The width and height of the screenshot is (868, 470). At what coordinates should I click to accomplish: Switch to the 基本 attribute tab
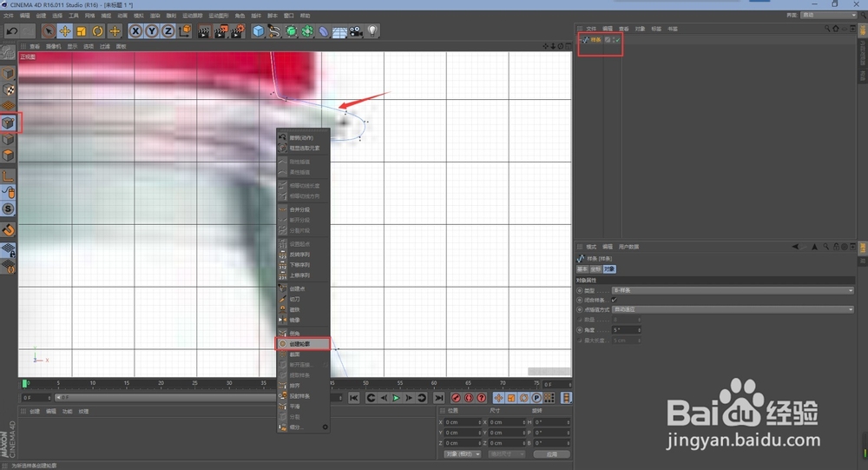coord(582,268)
